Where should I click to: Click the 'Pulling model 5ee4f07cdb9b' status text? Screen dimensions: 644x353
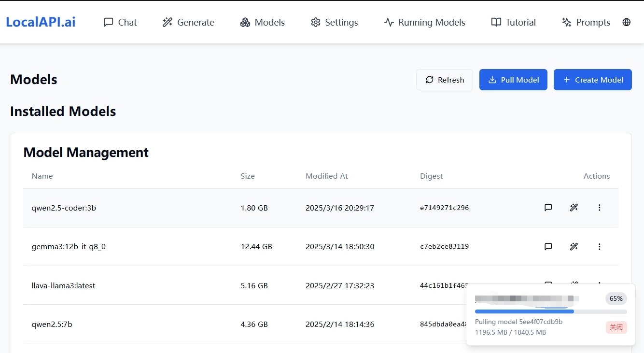tap(519, 322)
